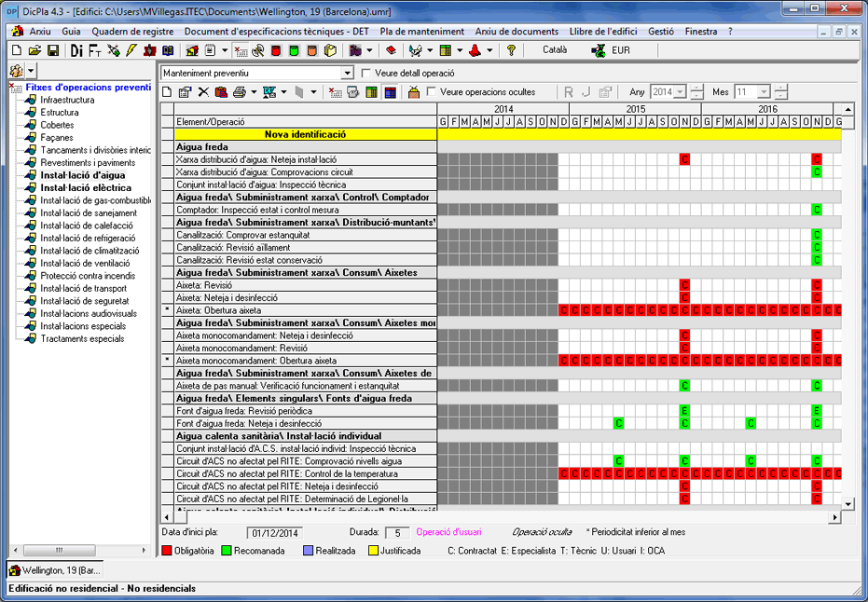Click the Durada value field
Viewport: 868px width, 602px height.
(x=397, y=533)
